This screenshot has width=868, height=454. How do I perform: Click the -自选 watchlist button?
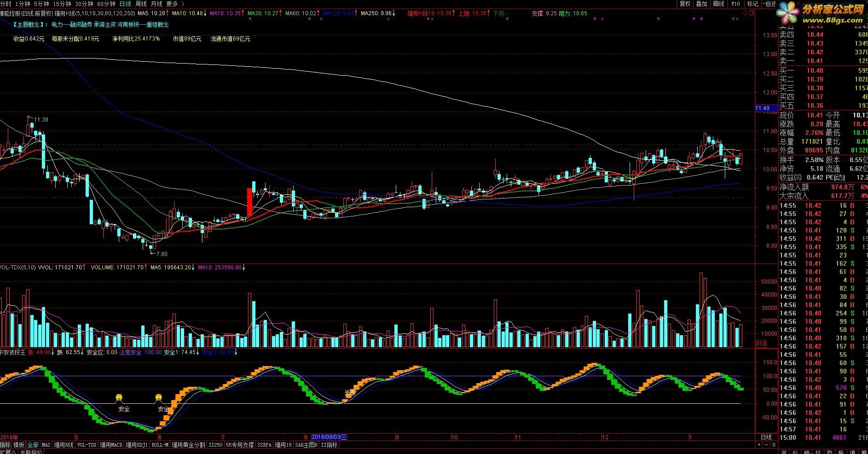coord(769,4)
